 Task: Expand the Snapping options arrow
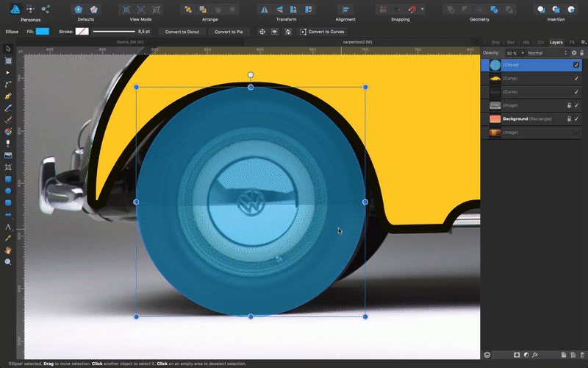(x=422, y=10)
